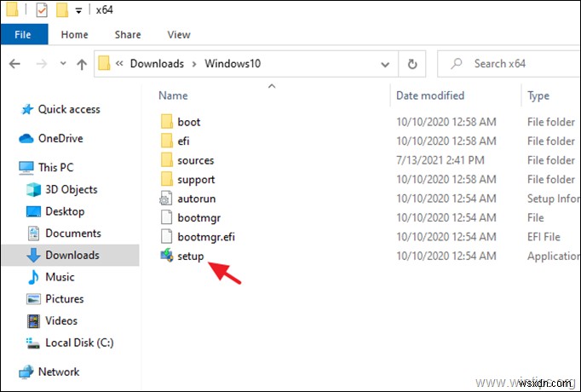The image size is (581, 392).
Task: Select the autorun setup information icon
Action: click(166, 199)
